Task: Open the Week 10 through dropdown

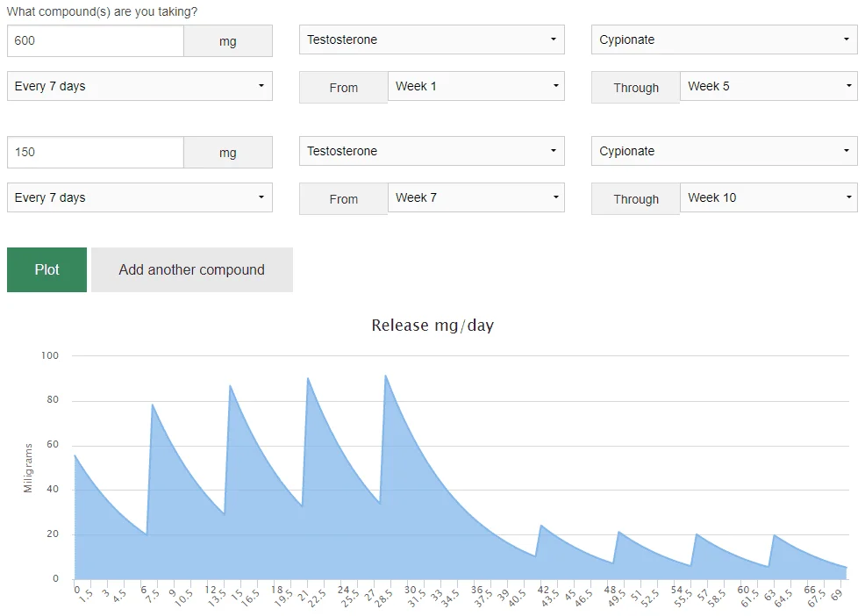Action: click(768, 197)
